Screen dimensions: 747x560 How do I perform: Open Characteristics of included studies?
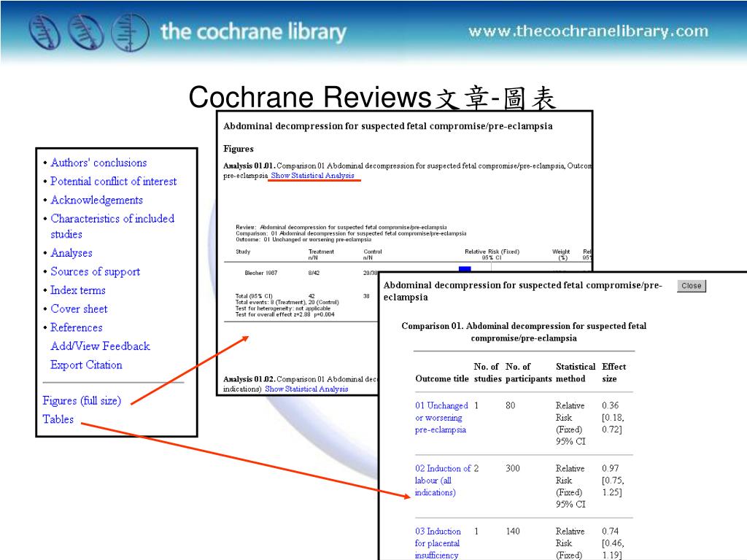point(112,226)
